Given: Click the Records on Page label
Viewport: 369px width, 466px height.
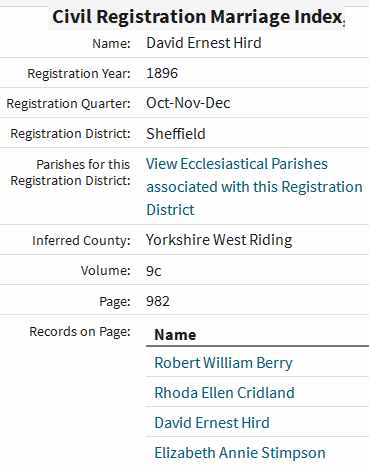Looking at the screenshot, I should (x=80, y=332).
